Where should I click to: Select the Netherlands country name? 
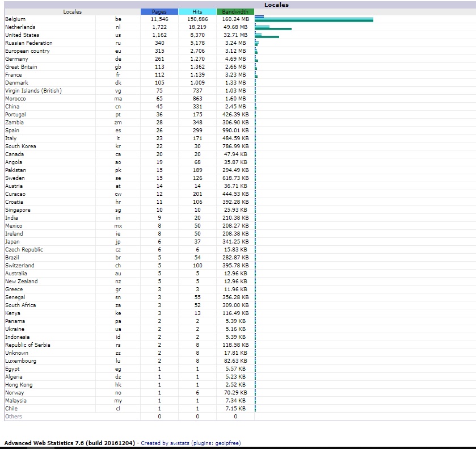coord(20,27)
